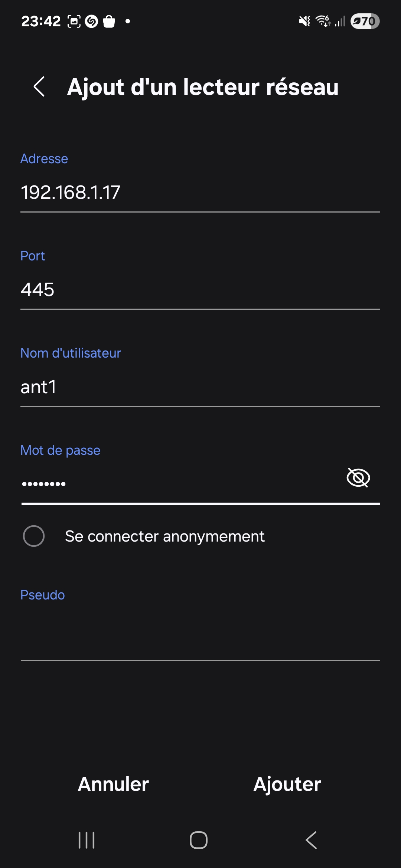Open recent apps from navigation bar

tap(87, 840)
